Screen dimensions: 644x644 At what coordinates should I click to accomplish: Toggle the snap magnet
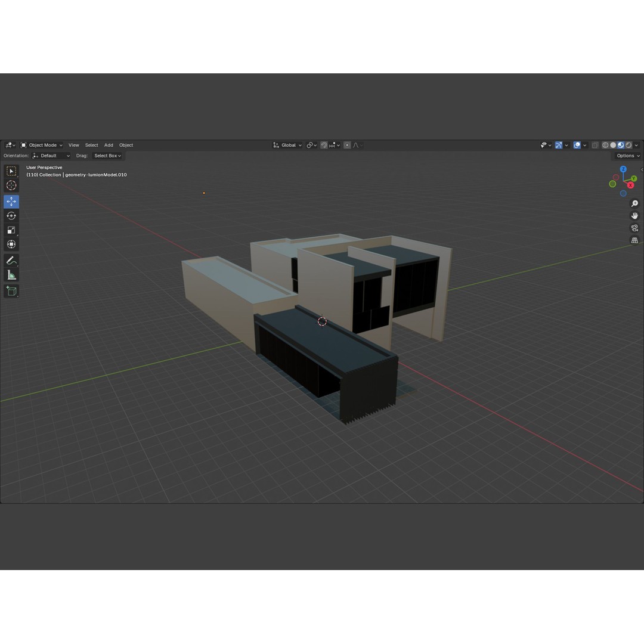click(324, 145)
